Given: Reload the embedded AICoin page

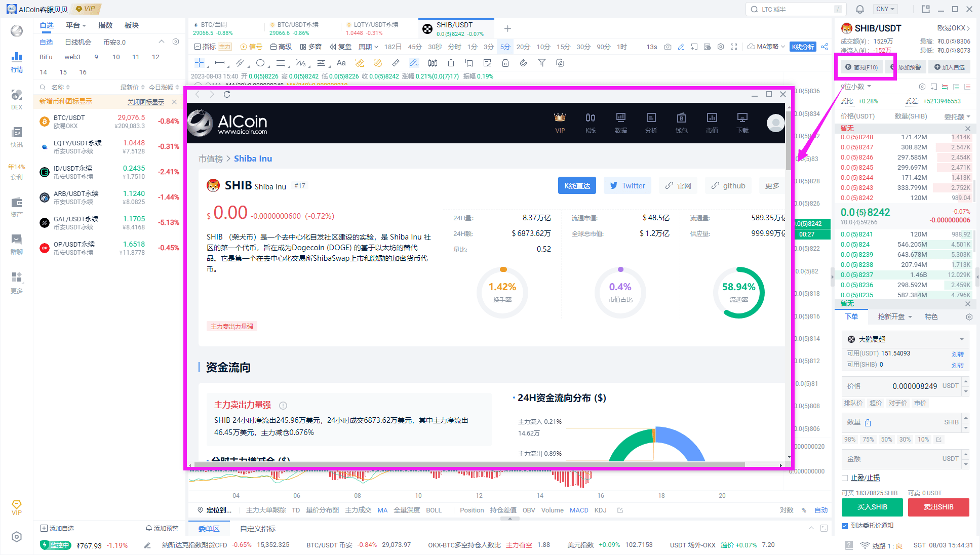Looking at the screenshot, I should click(227, 94).
